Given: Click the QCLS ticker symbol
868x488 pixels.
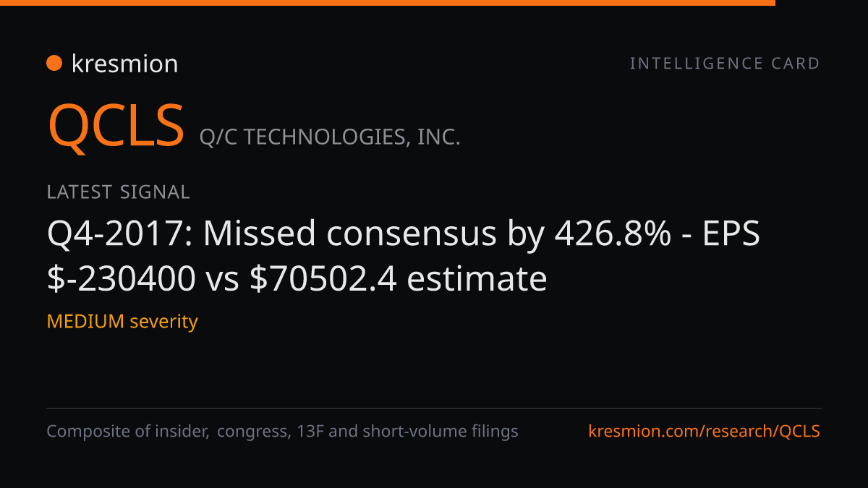Looking at the screenshot, I should [116, 126].
